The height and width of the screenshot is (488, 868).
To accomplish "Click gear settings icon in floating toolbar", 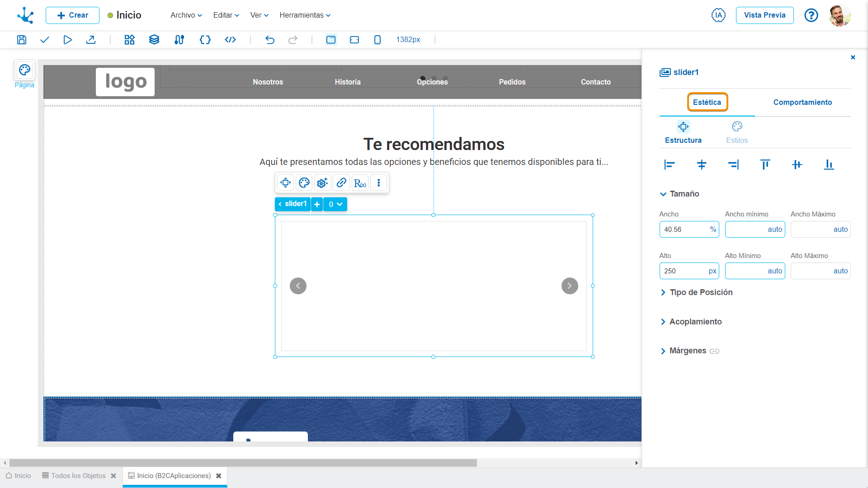I will point(323,183).
